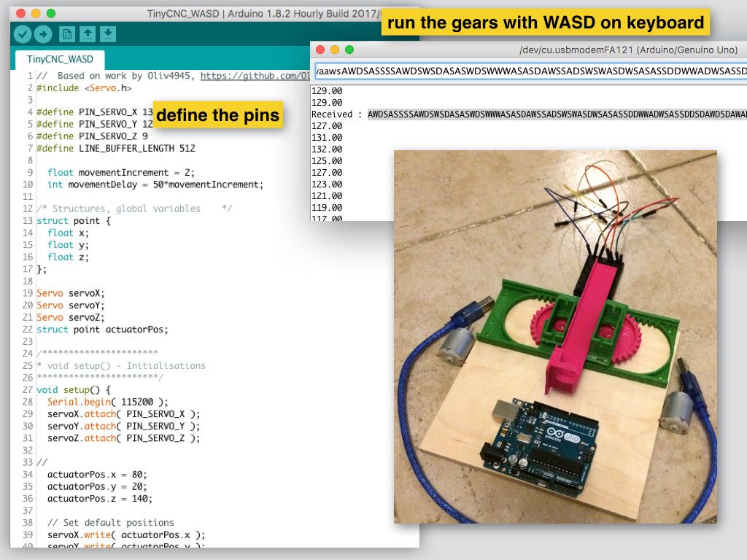Click 'struct point {' on line 13
747x560 pixels.
coord(74,221)
